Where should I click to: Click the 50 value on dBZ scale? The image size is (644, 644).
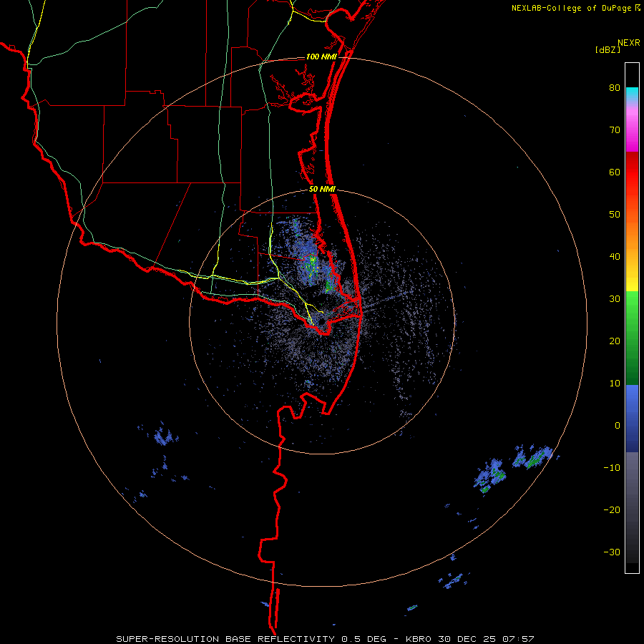615,215
